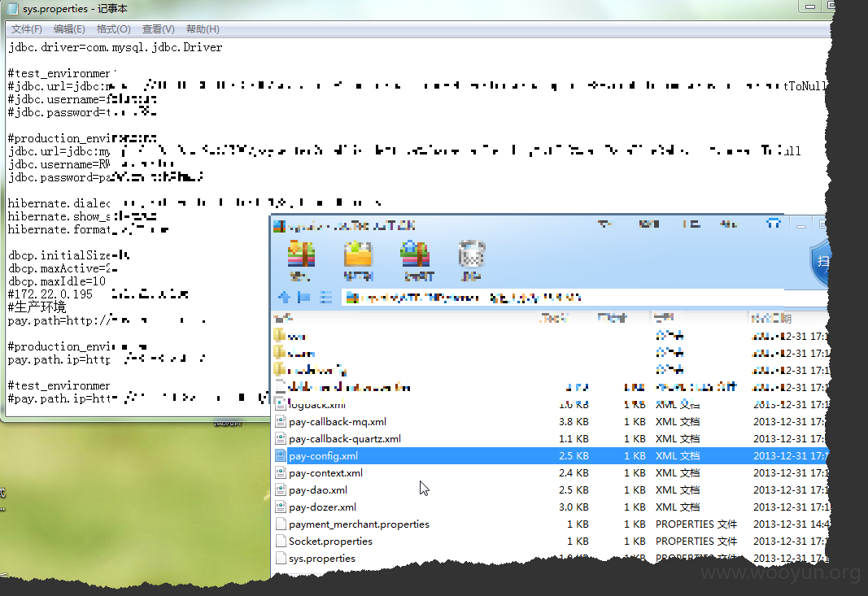Select pay-callback-mq.xml file entry

551,422
